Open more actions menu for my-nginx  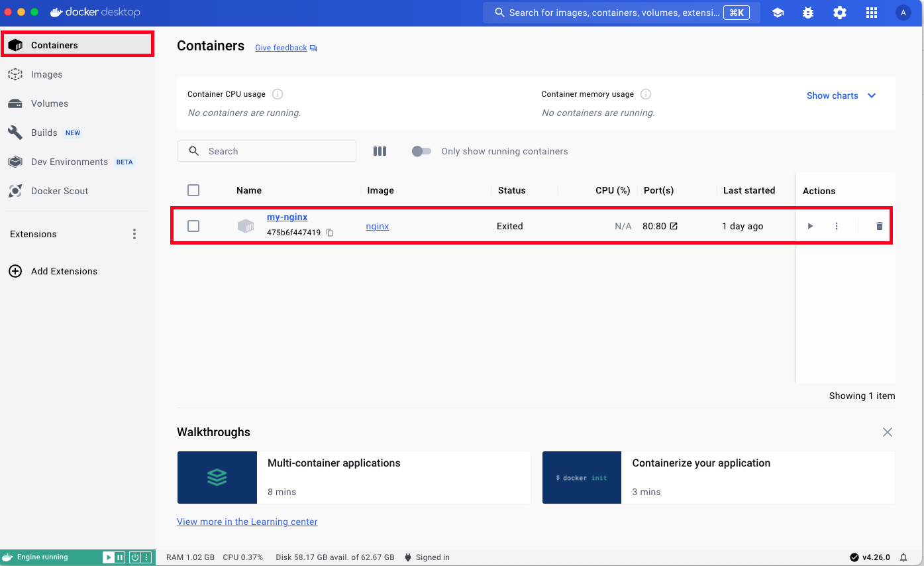837,226
